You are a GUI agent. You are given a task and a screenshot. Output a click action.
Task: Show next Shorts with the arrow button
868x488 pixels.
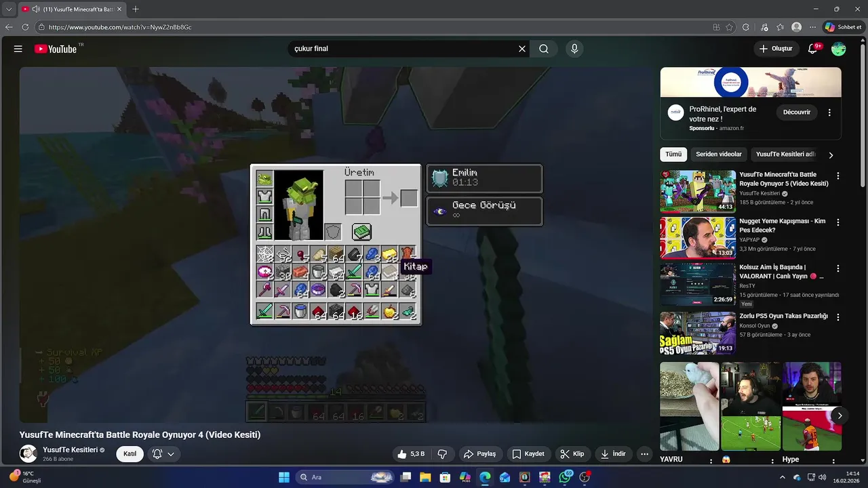click(x=840, y=415)
